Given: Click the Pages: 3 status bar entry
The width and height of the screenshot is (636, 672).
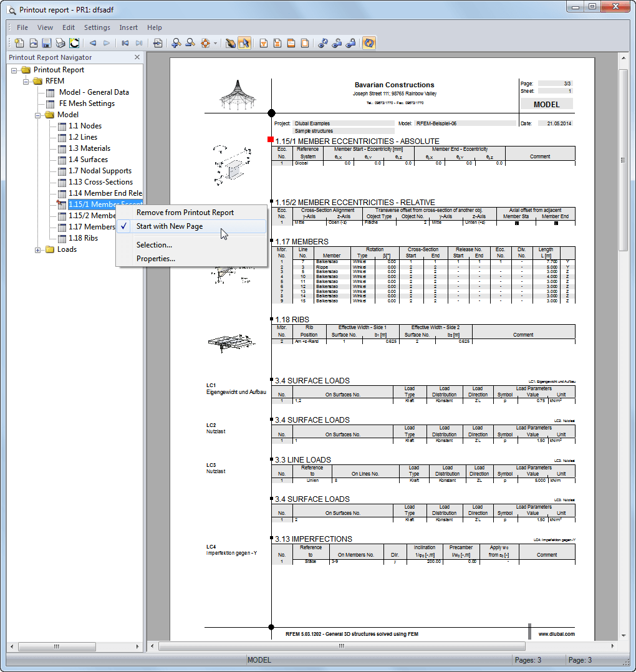Looking at the screenshot, I should coord(528,660).
